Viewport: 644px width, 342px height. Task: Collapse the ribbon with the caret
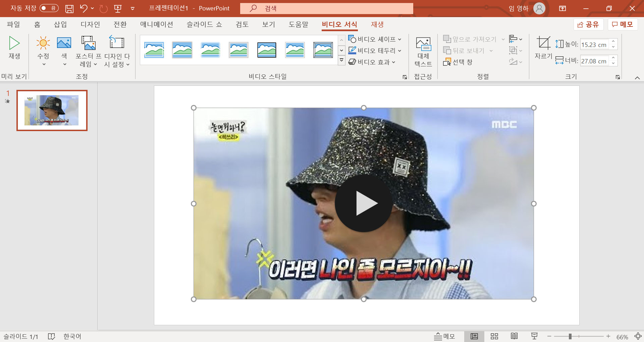point(637,77)
